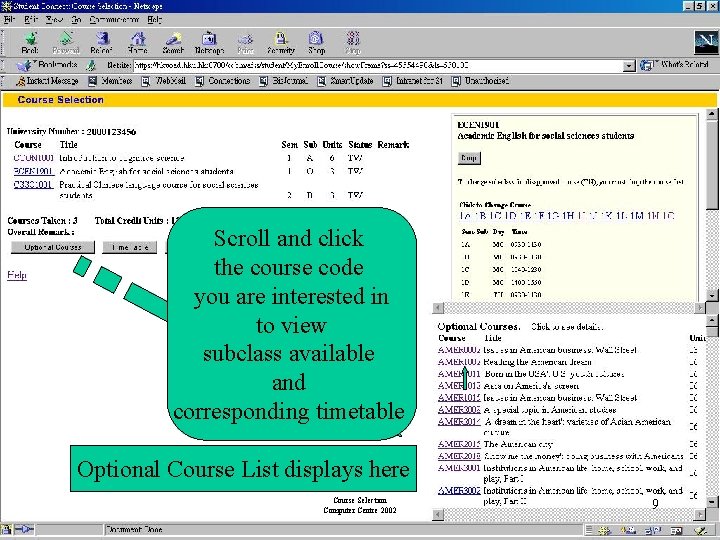Open the ECEN1901 course link
This screenshot has width=720, height=540.
34,171
